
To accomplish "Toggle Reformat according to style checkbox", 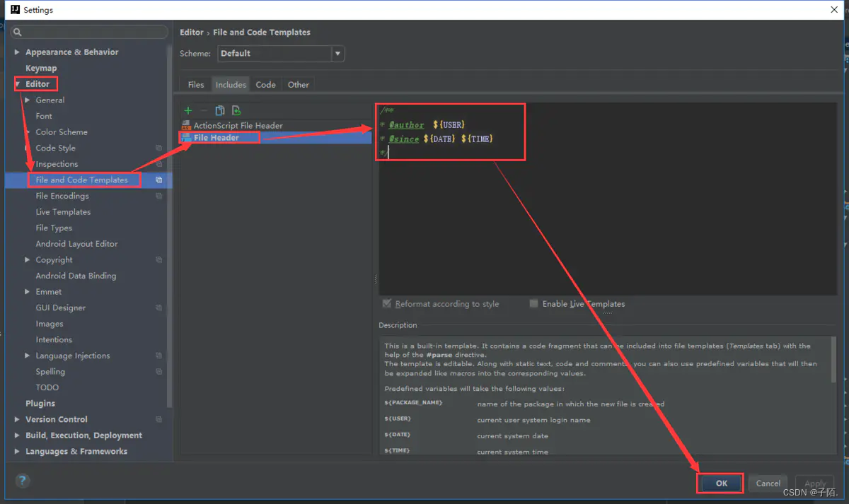I will pos(387,303).
